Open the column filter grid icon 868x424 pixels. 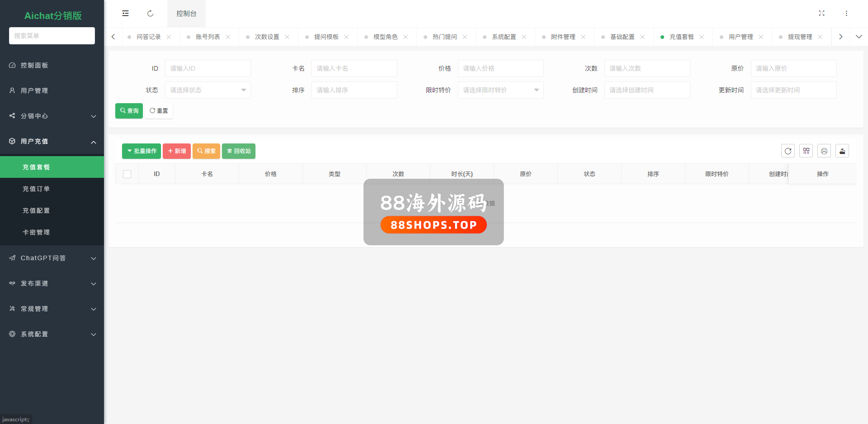pos(806,151)
